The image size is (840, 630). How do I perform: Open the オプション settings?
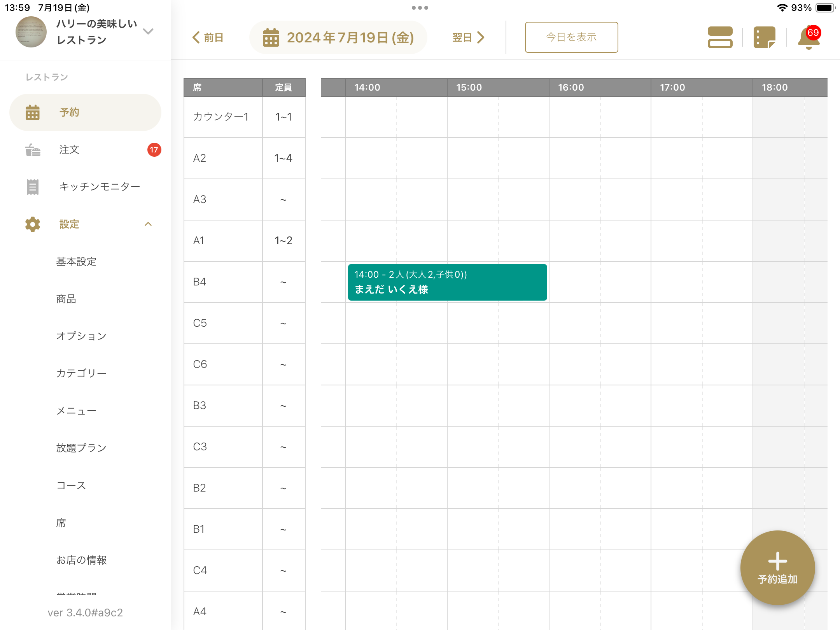tap(81, 336)
